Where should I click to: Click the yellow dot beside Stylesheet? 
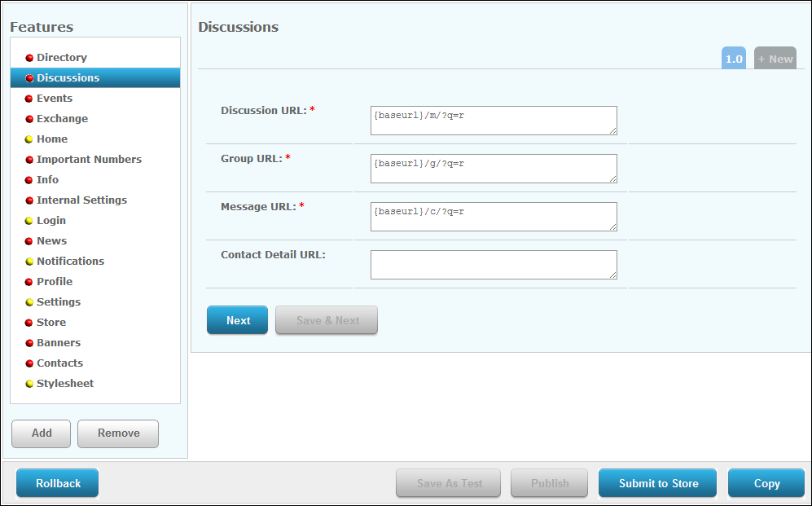[29, 384]
